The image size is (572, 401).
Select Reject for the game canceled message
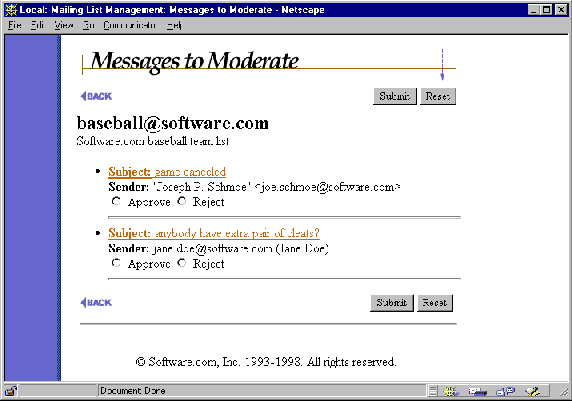tap(182, 201)
